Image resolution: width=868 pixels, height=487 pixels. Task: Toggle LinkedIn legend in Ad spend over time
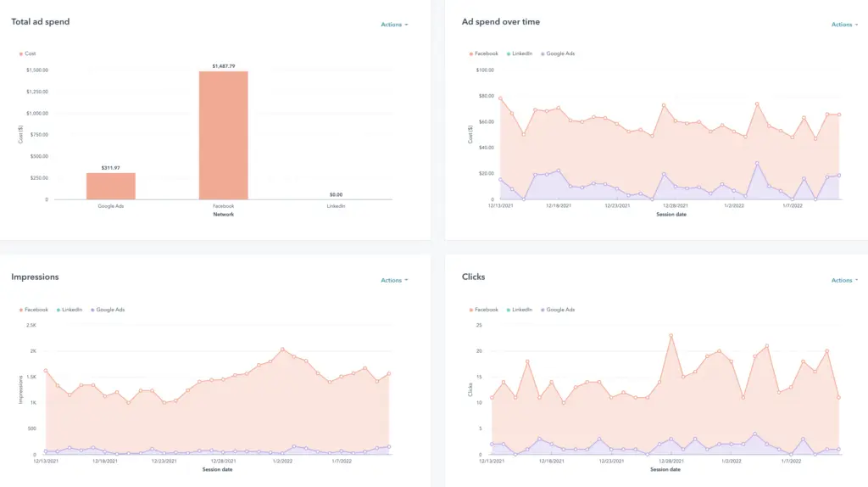[520, 53]
